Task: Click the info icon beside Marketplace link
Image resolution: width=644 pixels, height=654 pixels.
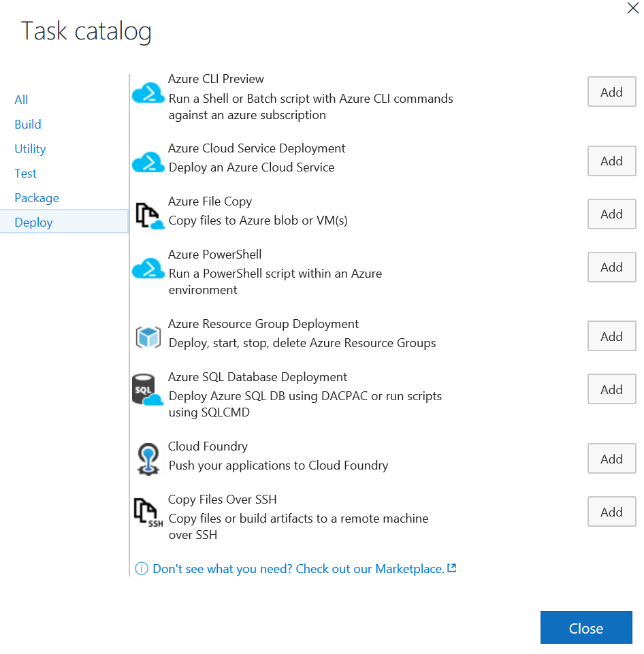Action: click(142, 568)
